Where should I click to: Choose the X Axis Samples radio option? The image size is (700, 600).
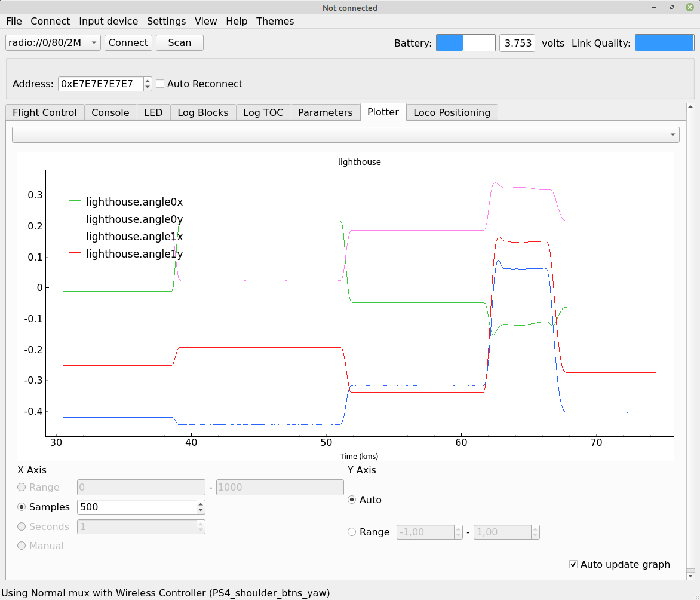pyautogui.click(x=22, y=507)
